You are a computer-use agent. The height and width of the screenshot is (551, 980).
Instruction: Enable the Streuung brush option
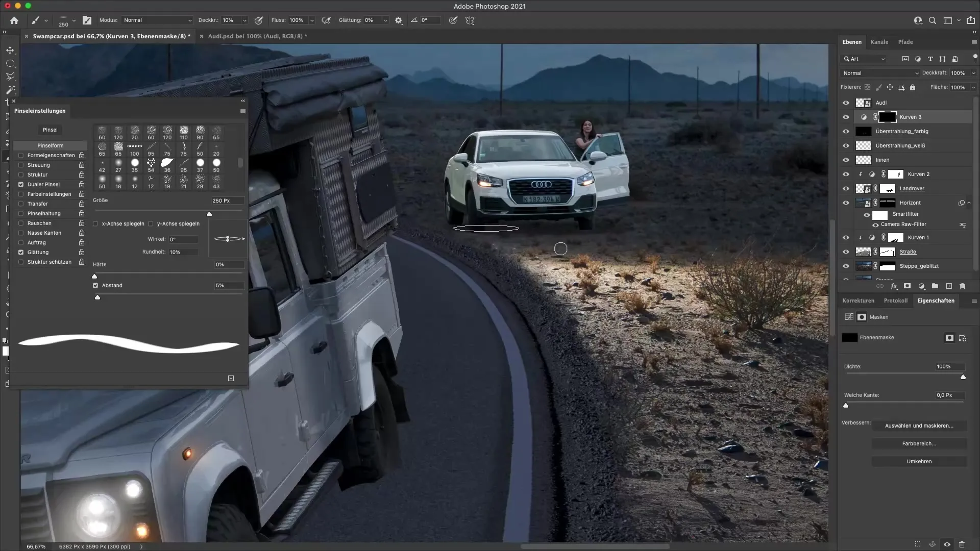tap(20, 165)
